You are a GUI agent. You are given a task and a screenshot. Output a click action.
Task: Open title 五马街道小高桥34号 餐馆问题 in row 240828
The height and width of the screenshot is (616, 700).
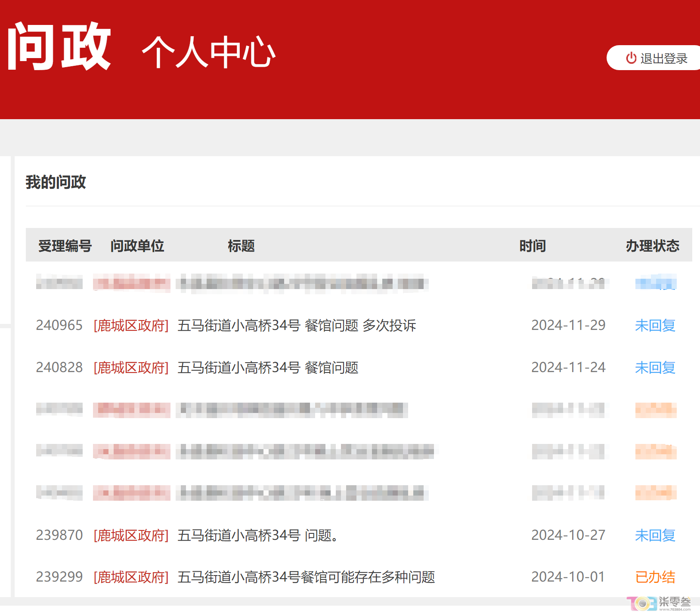pyautogui.click(x=268, y=368)
